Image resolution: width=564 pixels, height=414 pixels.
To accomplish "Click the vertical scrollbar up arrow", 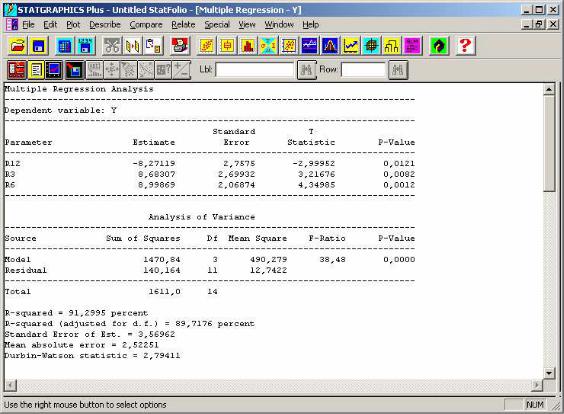I will tap(549, 89).
